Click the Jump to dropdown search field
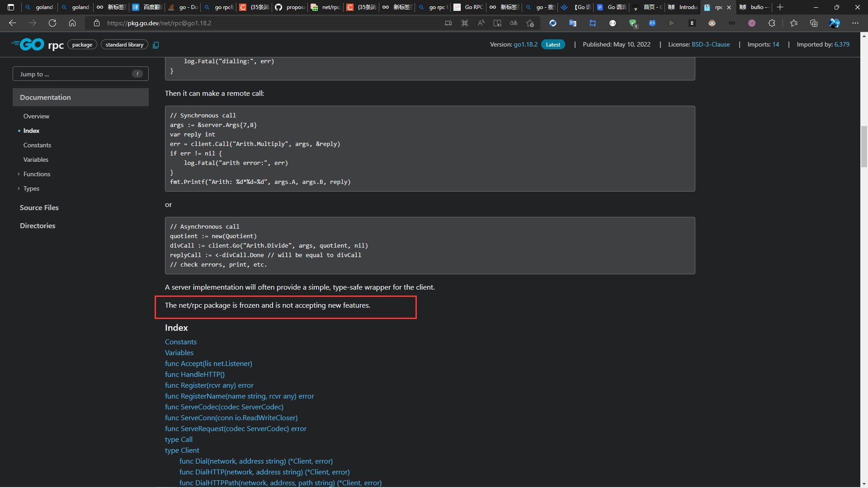The height and width of the screenshot is (488, 868). point(80,74)
